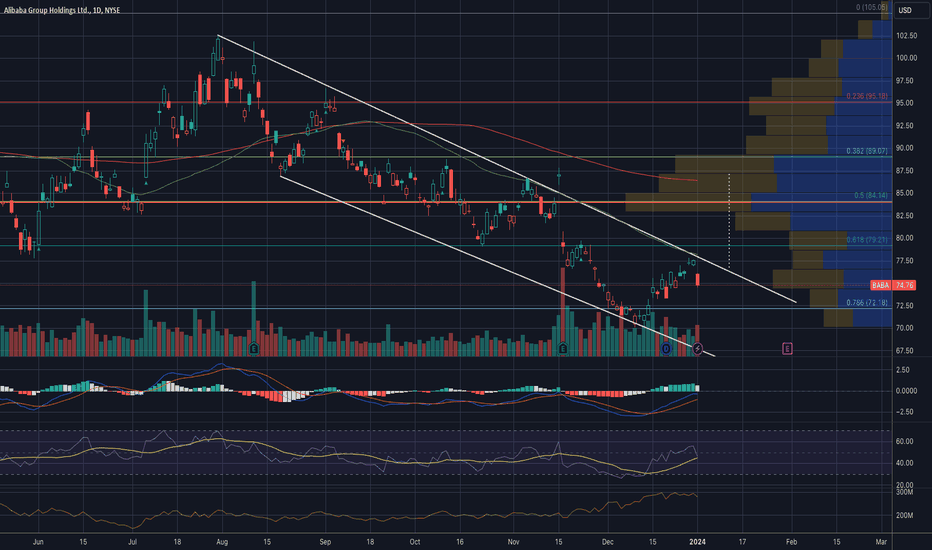
Task: Click the 77.50 price scale label
Action: (905, 260)
